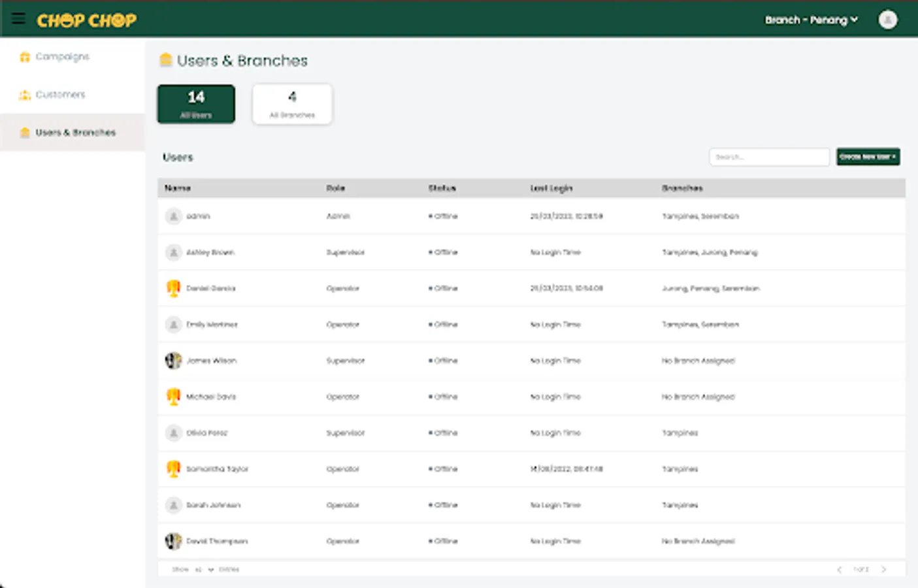Open the profile avatar menu

click(887, 20)
